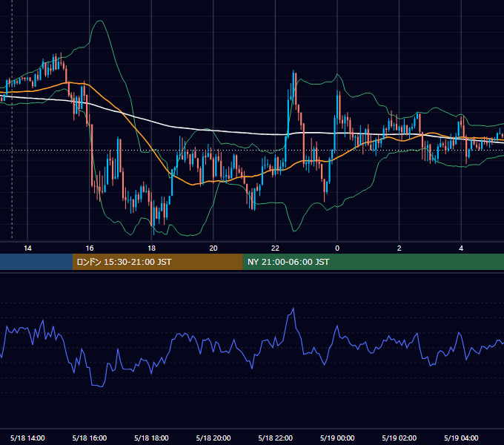Image resolution: width=504 pixels, height=445 pixels.
Task: Click the 0 hour axis label
Action: point(337,248)
